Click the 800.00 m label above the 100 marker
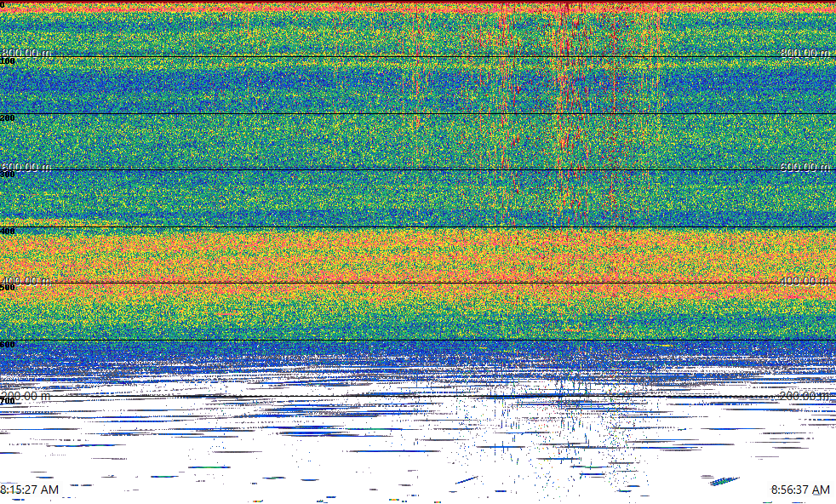Screen dimensions: 836x504 pos(26,52)
